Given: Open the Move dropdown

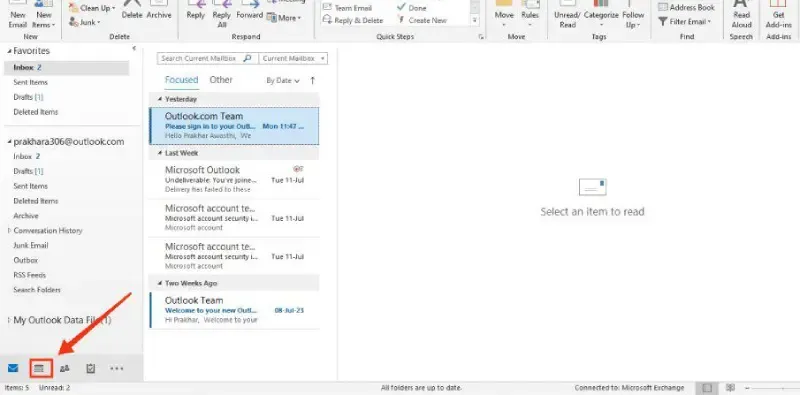Looking at the screenshot, I should (x=504, y=15).
